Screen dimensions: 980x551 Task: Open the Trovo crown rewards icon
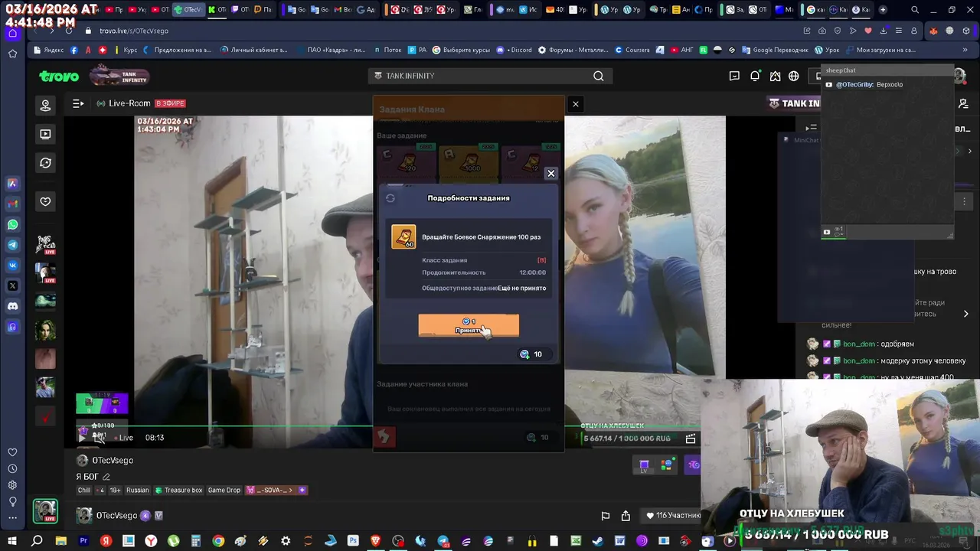pyautogui.click(x=775, y=76)
